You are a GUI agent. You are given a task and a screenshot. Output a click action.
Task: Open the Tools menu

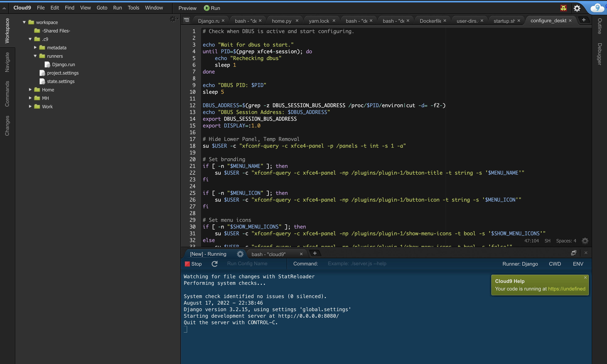133,8
